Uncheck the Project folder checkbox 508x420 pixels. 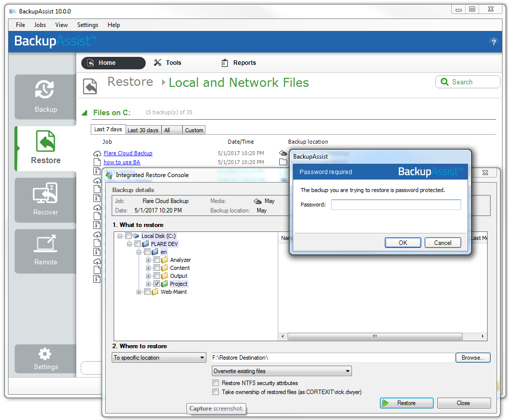(157, 284)
